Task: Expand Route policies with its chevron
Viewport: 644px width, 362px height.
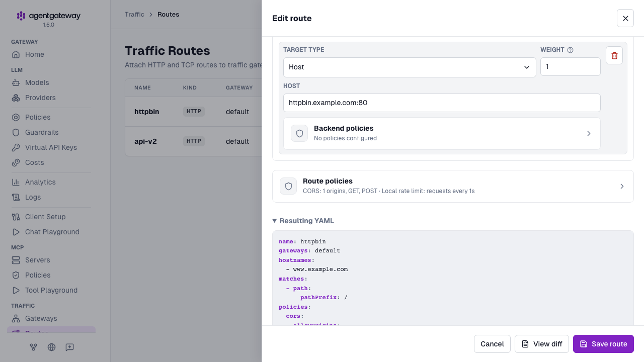Action: [x=622, y=186]
